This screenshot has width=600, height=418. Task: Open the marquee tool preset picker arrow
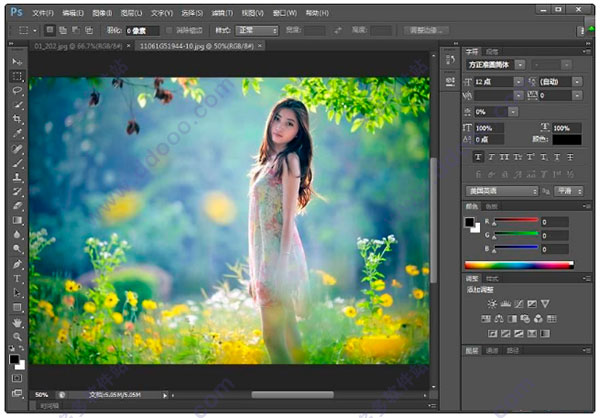(35, 31)
